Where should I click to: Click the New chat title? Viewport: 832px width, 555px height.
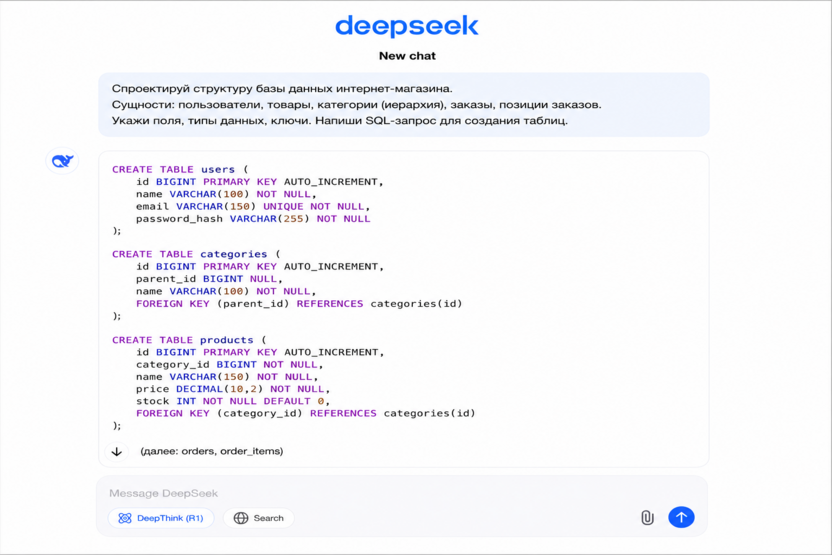[407, 56]
